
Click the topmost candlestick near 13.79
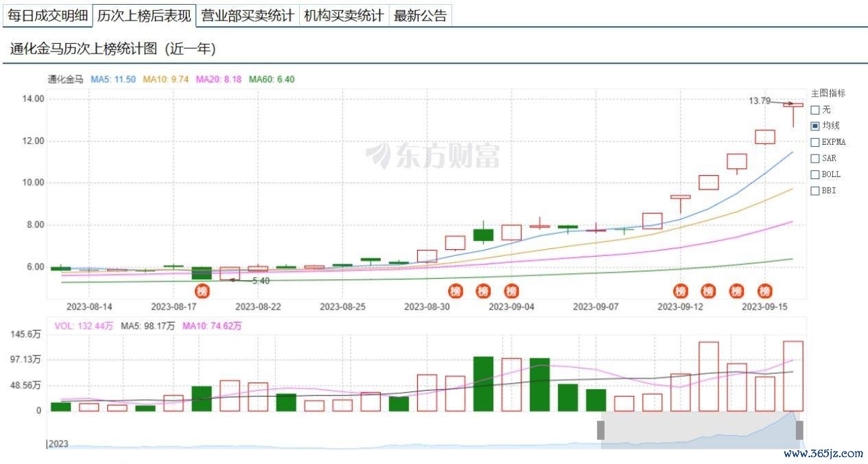tap(793, 105)
